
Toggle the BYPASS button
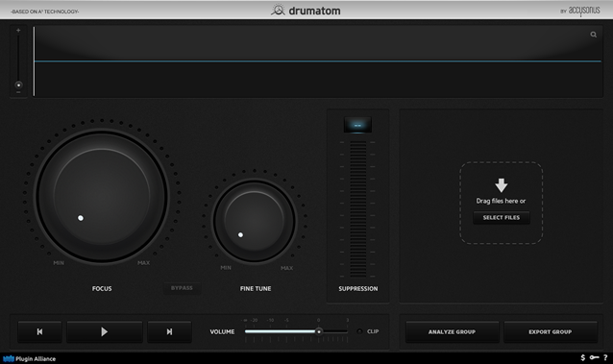(x=182, y=288)
